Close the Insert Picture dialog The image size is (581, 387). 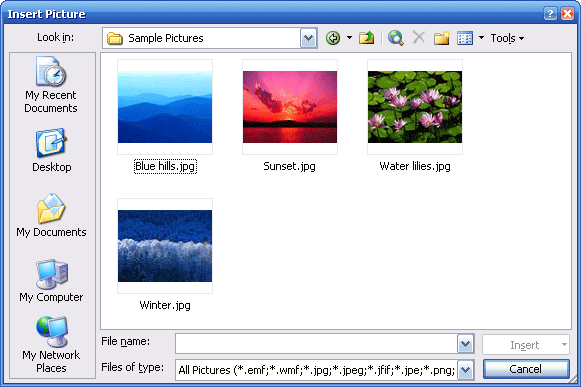(567, 14)
